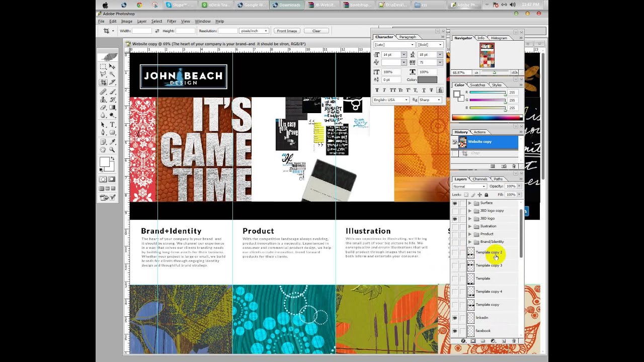Viewport: 644px width, 362px height.
Task: Select the Eraser tool
Action: [x=103, y=107]
